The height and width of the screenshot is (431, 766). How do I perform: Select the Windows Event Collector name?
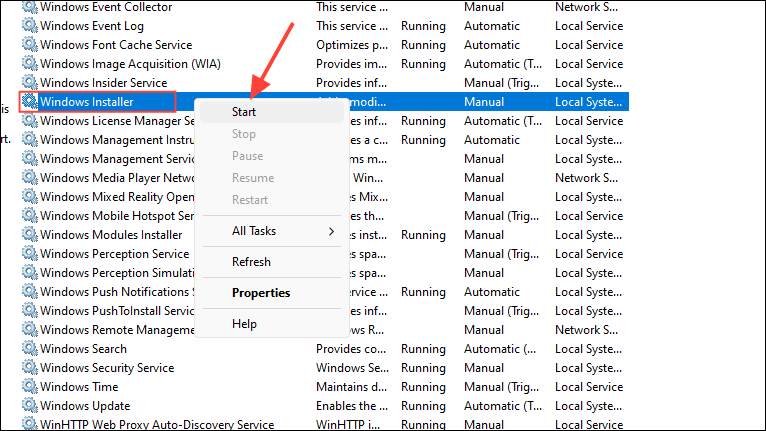[x=106, y=7]
